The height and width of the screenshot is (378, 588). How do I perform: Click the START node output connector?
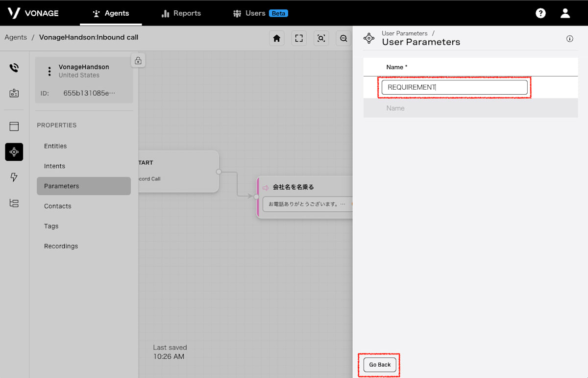(x=219, y=172)
